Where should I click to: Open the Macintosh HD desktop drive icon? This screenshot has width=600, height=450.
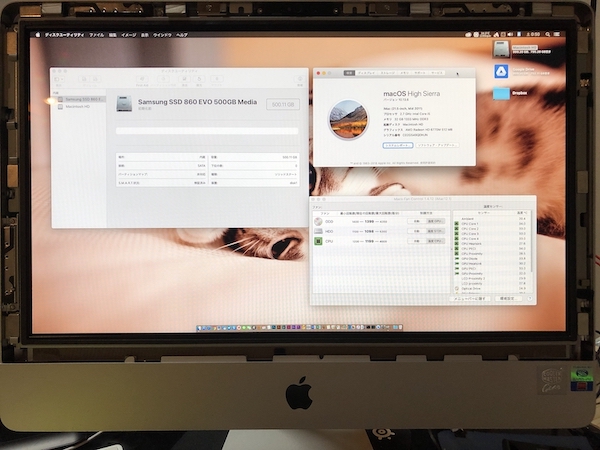tap(501, 49)
